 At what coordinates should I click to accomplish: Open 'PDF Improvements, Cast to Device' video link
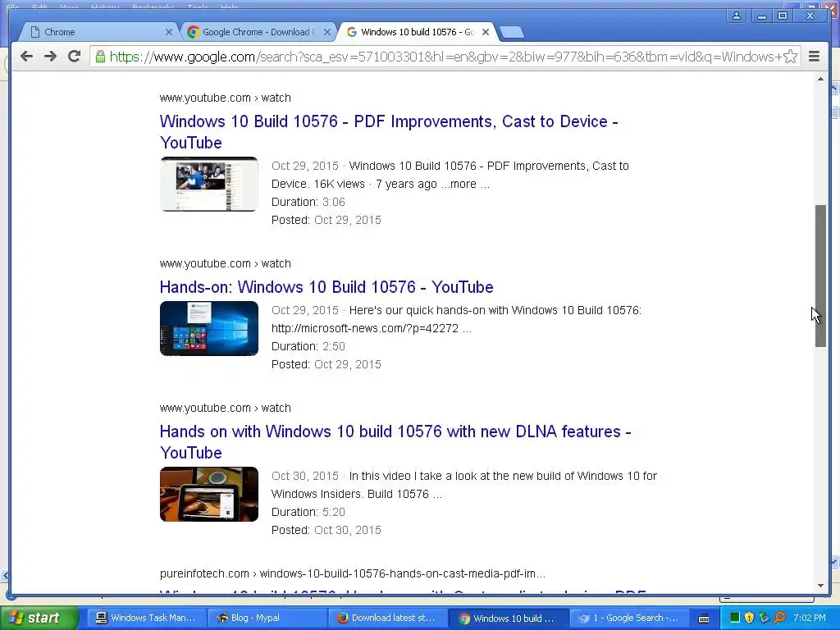[389, 132]
